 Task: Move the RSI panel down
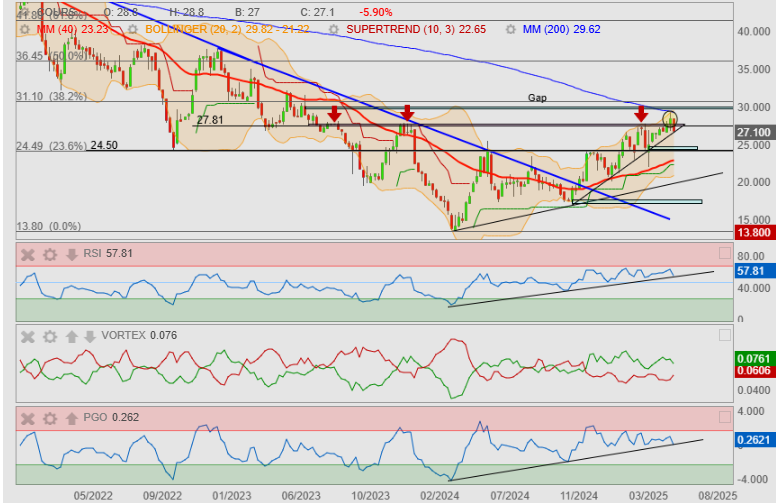72,254
